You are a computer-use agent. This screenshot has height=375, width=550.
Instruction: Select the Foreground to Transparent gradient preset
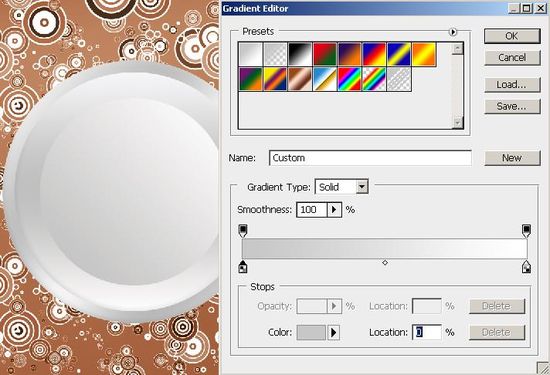275,54
